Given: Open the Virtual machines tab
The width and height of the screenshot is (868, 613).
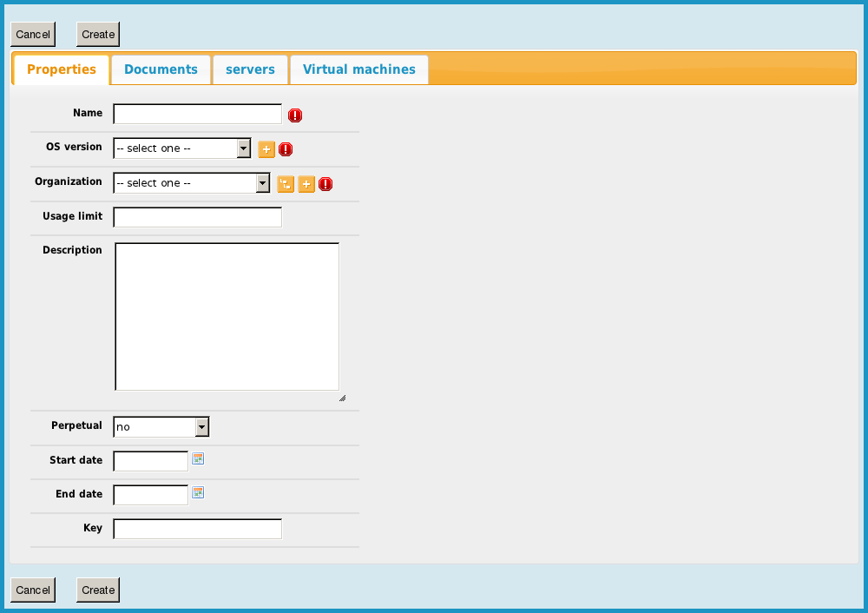Looking at the screenshot, I should 358,69.
